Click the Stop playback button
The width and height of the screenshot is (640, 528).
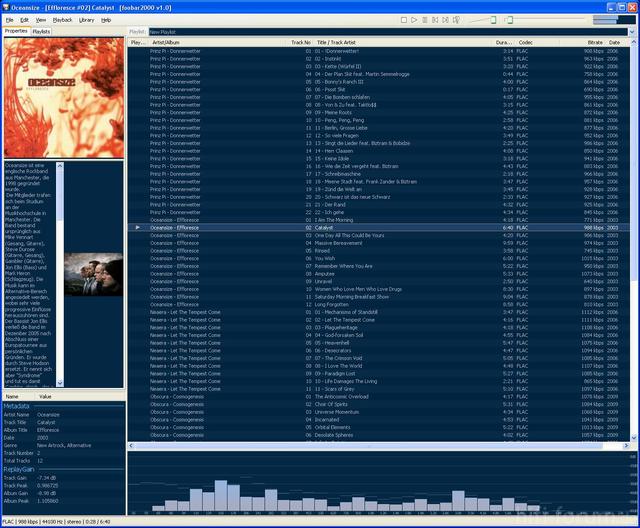404,20
